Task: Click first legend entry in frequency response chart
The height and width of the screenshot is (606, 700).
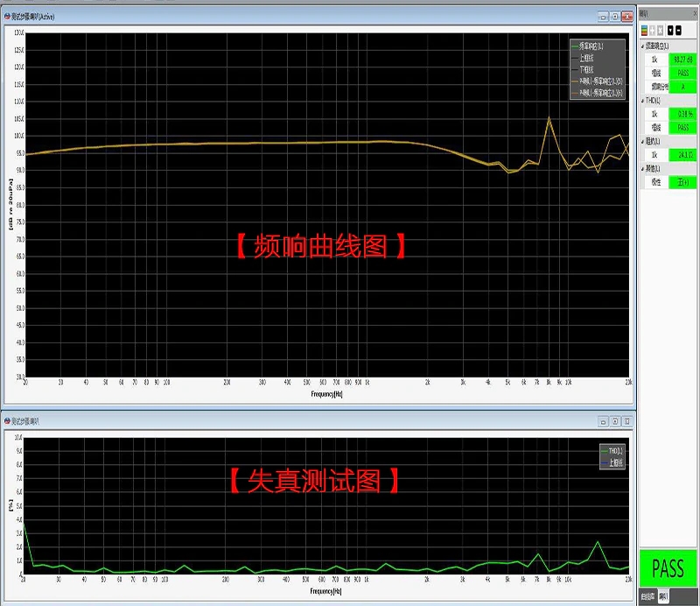Action: (587, 46)
